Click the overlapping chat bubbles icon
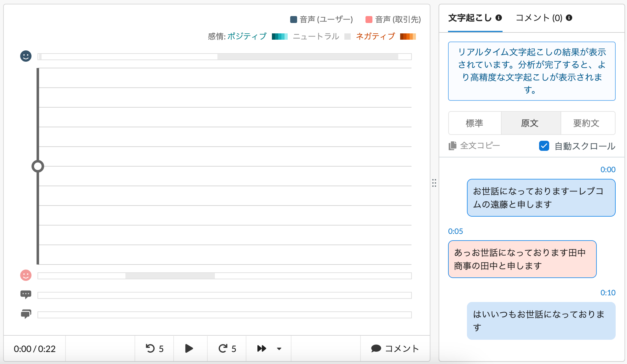The image size is (627, 364). click(26, 314)
